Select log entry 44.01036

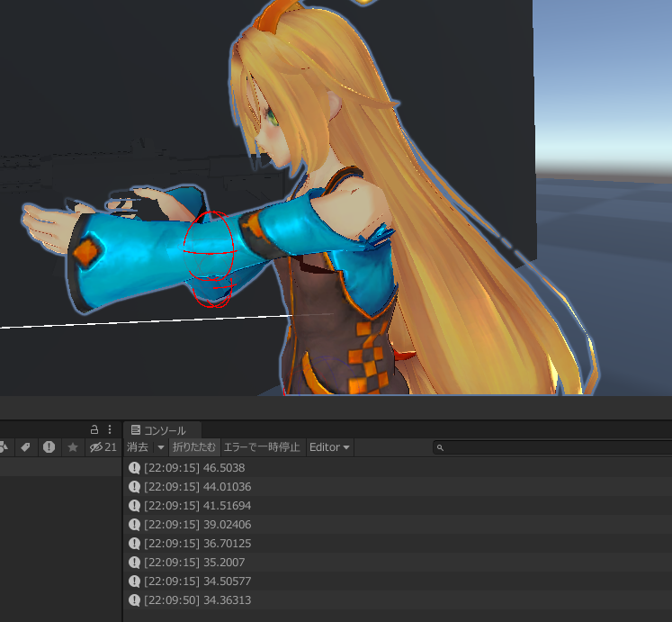point(398,486)
